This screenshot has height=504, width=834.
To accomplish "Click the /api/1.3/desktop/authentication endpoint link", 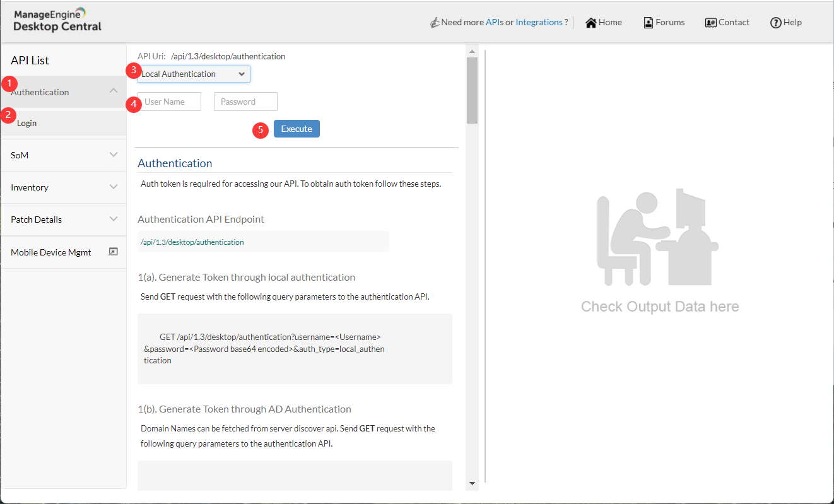I will click(192, 242).
